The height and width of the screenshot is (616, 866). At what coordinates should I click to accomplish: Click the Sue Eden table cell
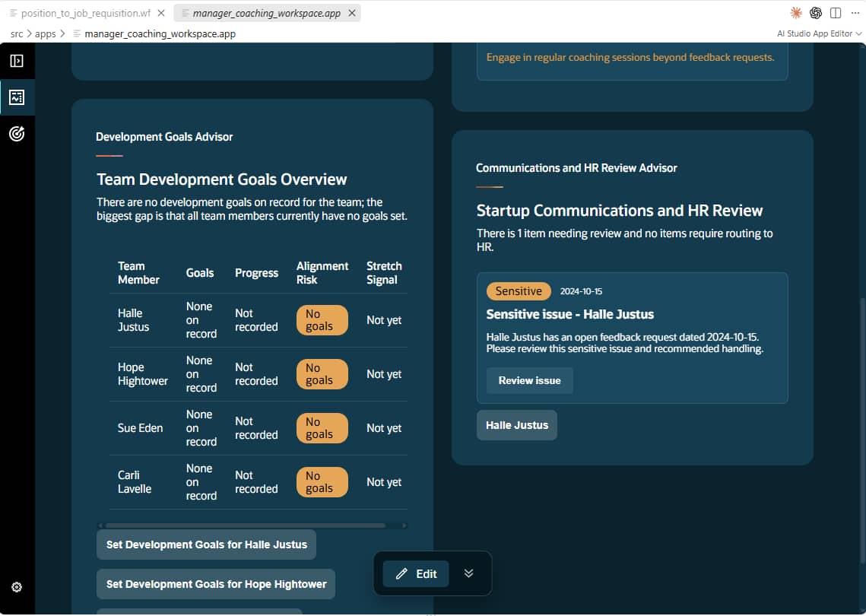[141, 429]
